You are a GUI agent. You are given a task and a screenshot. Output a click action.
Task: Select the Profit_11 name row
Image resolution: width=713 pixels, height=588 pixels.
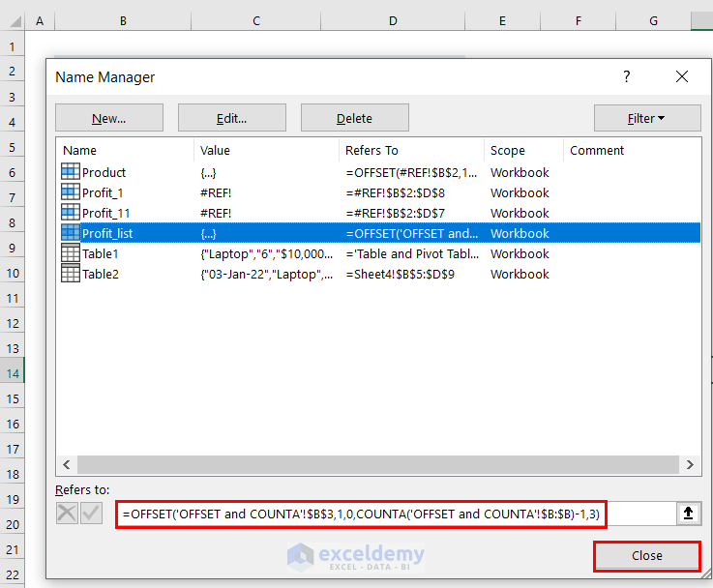pyautogui.click(x=380, y=213)
